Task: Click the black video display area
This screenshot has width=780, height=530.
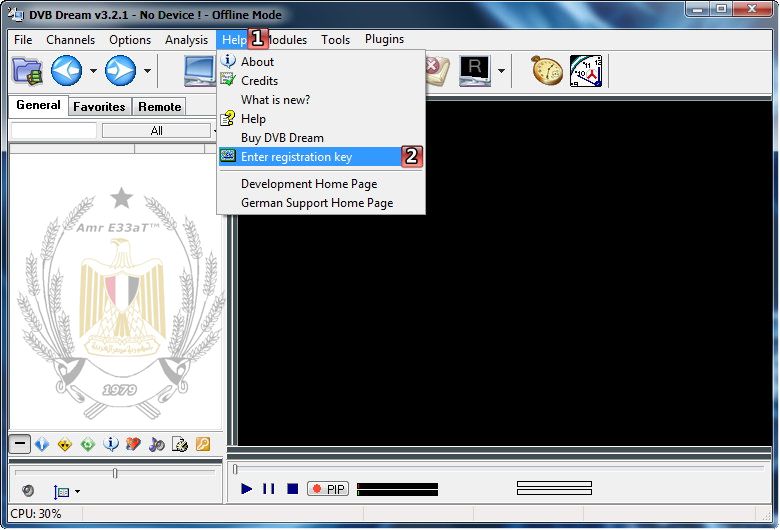Action: pyautogui.click(x=504, y=273)
